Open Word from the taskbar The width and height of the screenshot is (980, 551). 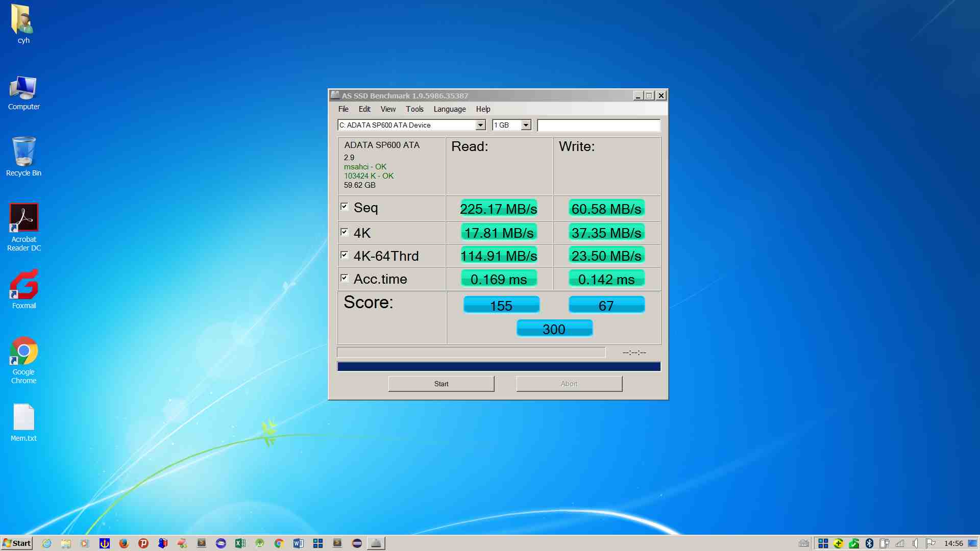pos(298,543)
